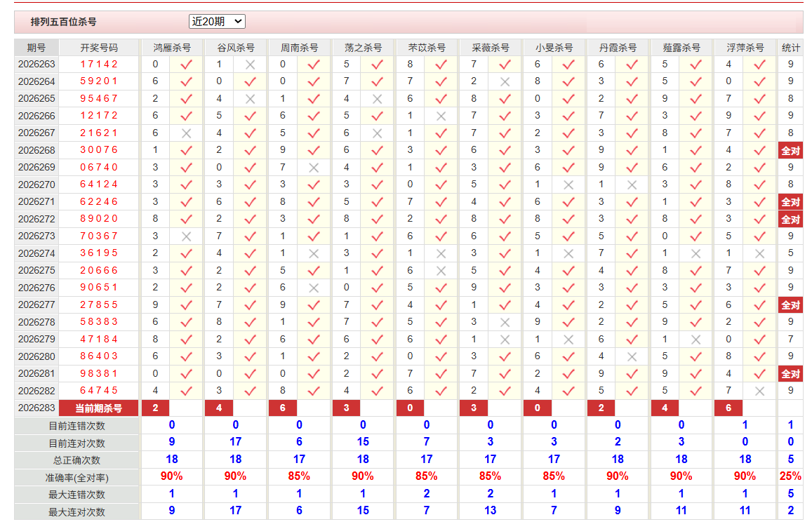Select the 目前连对次数 row label
This screenshot has width=812, height=529.
pos(76,443)
